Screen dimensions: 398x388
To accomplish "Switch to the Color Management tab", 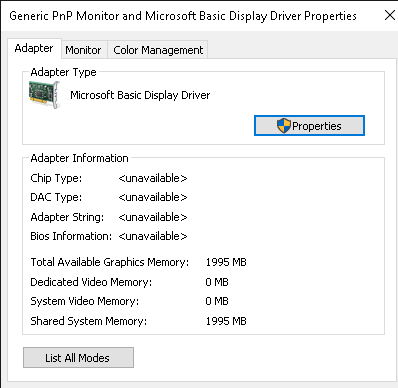I will coord(158,50).
